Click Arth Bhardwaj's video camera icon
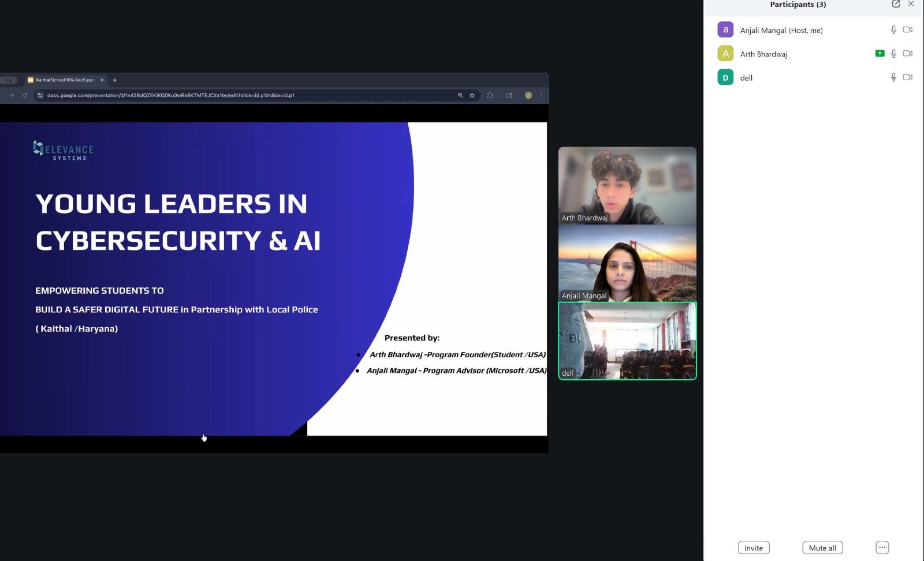924x561 pixels. coord(907,54)
